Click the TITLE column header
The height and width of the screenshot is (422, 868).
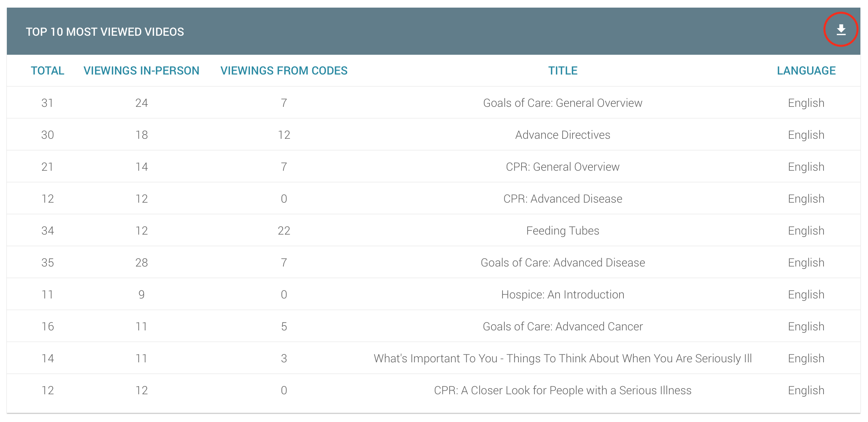pyautogui.click(x=563, y=71)
